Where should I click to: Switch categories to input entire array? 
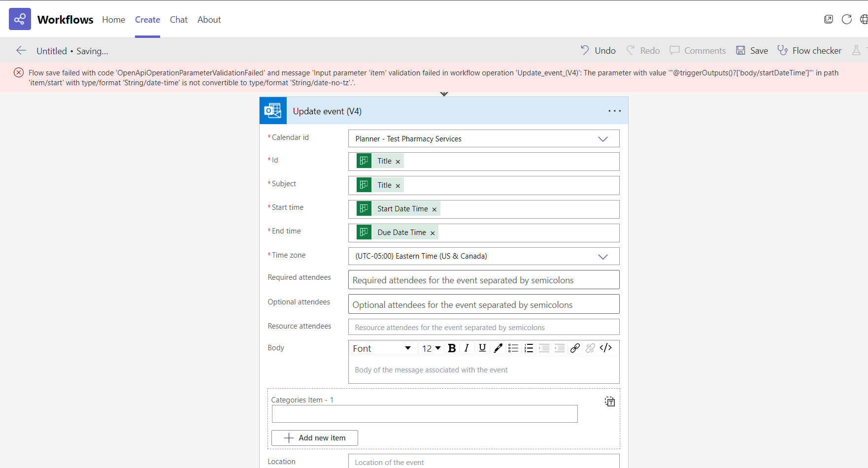610,401
